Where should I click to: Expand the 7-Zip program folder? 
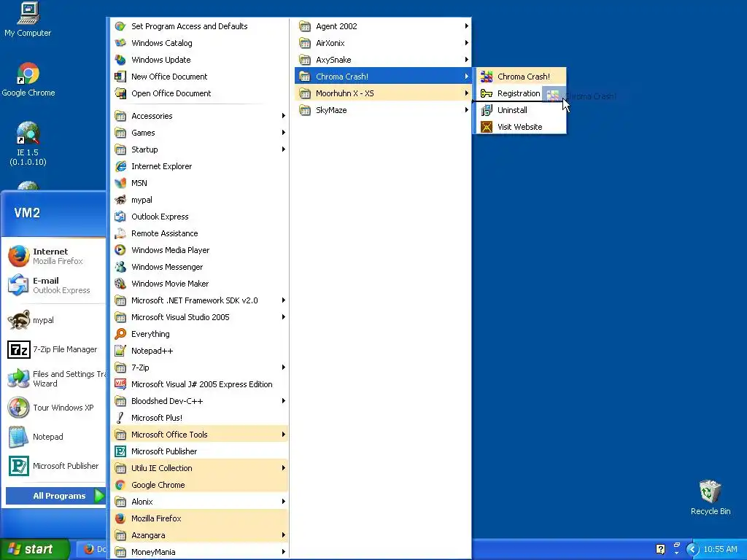point(200,367)
